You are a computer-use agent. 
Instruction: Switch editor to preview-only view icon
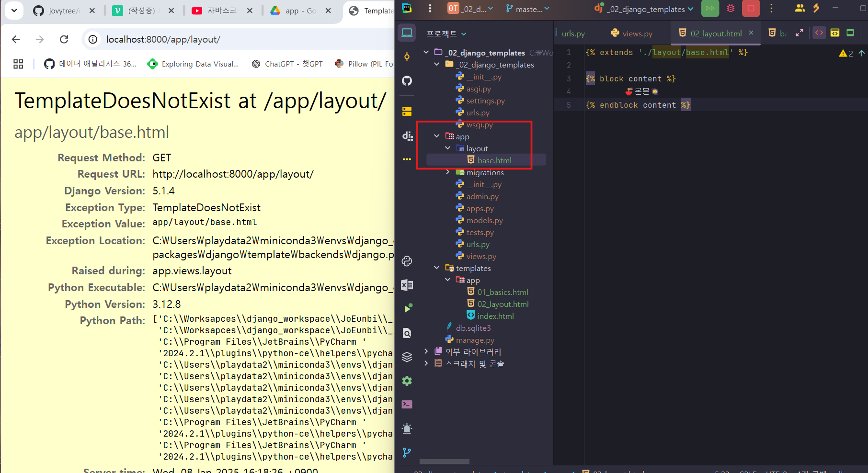pyautogui.click(x=850, y=33)
